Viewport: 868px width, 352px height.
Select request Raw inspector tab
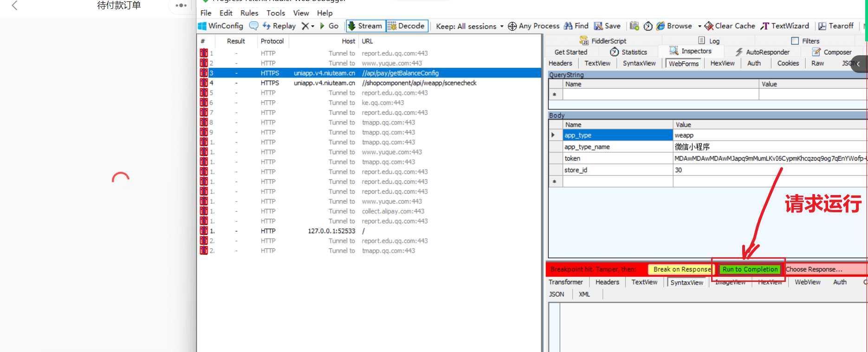click(x=817, y=63)
